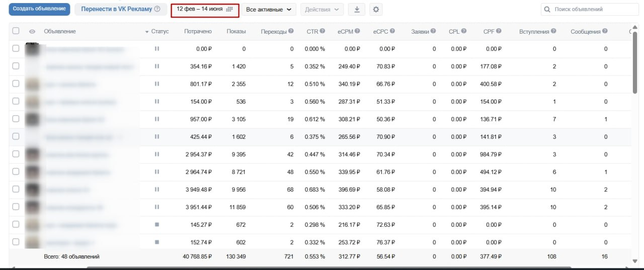The image size is (644, 270).
Task: Click pause status icon in 3 949.48 ₽ row
Action: click(157, 190)
